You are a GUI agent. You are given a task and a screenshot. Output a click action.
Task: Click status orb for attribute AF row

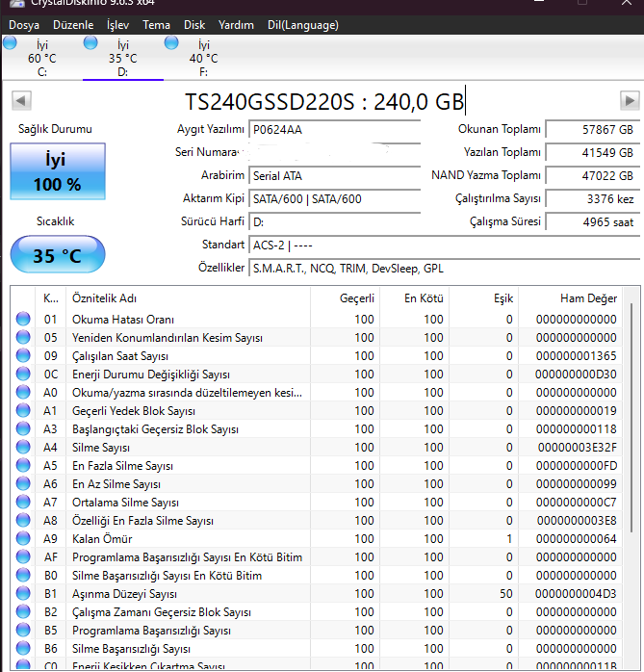[x=23, y=556]
